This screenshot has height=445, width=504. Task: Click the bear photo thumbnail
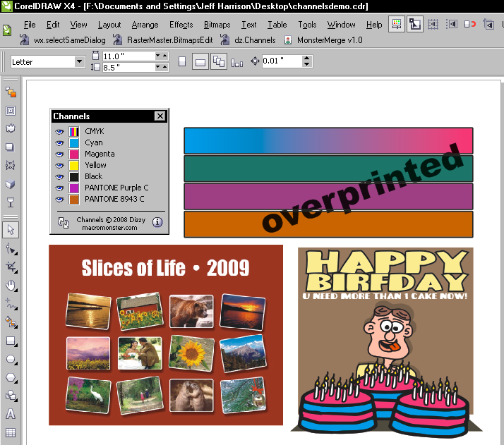(191, 312)
